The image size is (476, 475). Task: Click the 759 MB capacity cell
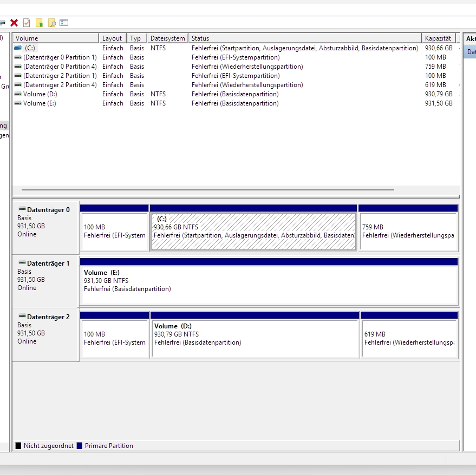coord(435,67)
